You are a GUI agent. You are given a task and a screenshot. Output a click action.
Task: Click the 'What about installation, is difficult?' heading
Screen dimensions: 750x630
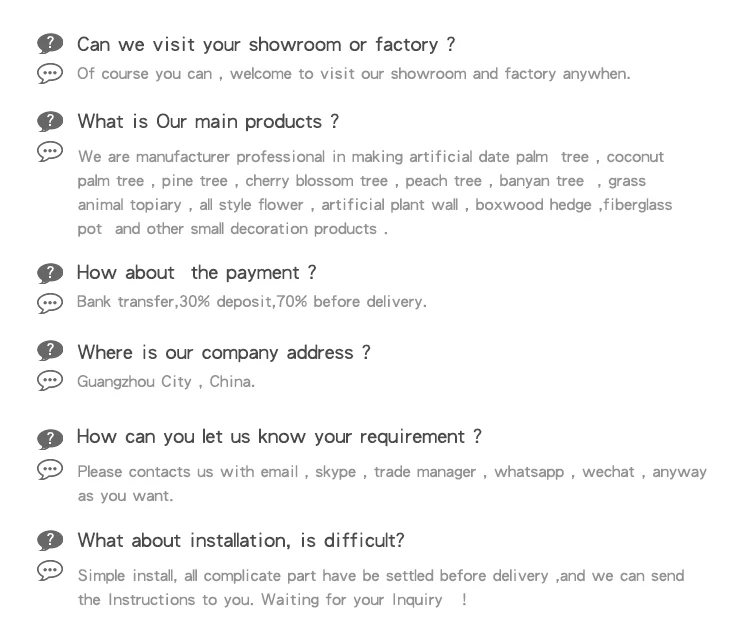pos(241,541)
